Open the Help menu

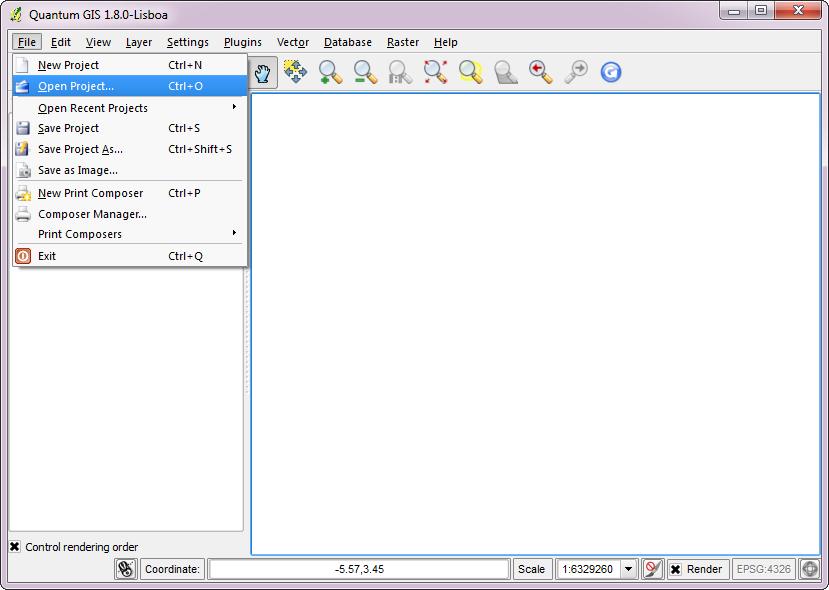[x=446, y=42]
